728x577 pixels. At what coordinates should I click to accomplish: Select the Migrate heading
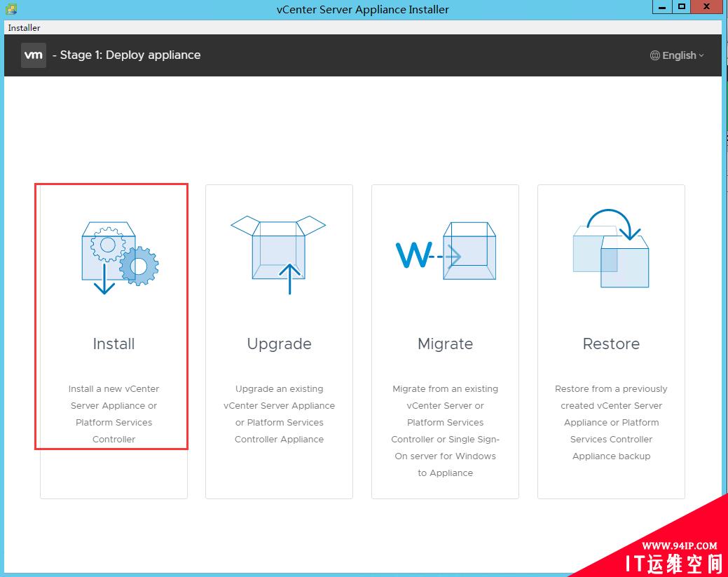pos(445,345)
